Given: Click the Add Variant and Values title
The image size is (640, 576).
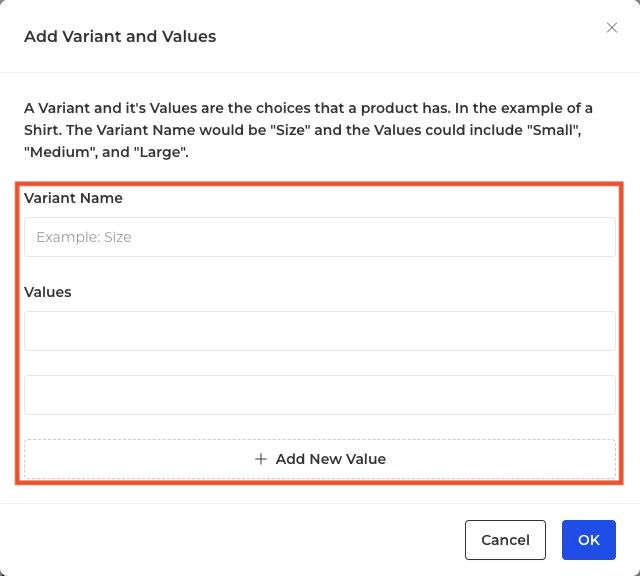Looking at the screenshot, I should pos(120,36).
